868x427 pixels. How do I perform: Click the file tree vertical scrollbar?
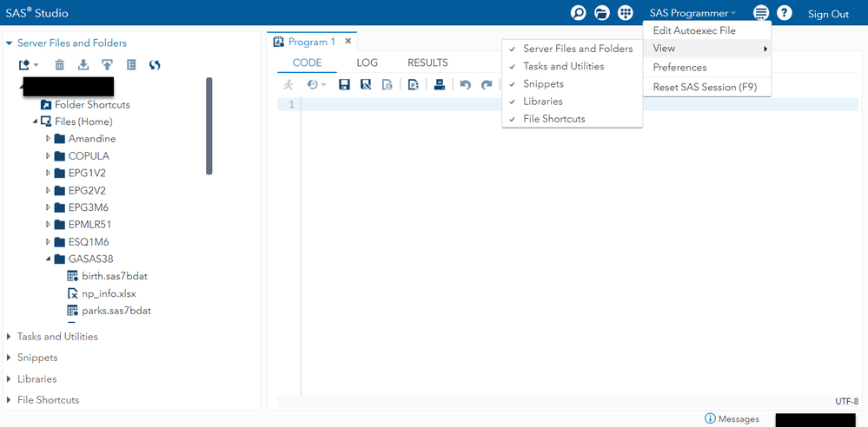click(x=209, y=126)
